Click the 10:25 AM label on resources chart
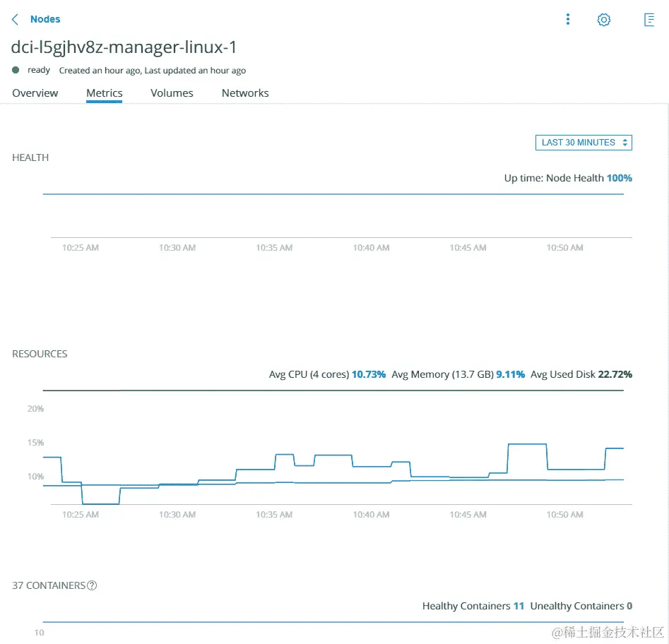The width and height of the screenshot is (669, 644). pos(81,515)
